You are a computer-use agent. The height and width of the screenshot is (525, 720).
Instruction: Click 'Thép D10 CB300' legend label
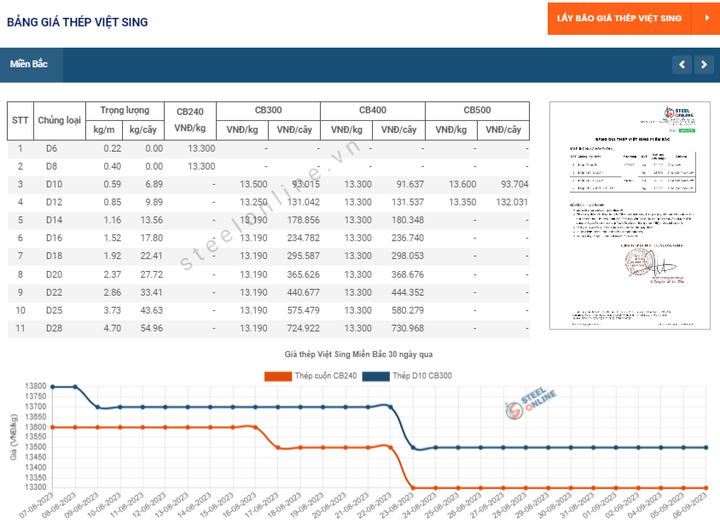pos(422,376)
